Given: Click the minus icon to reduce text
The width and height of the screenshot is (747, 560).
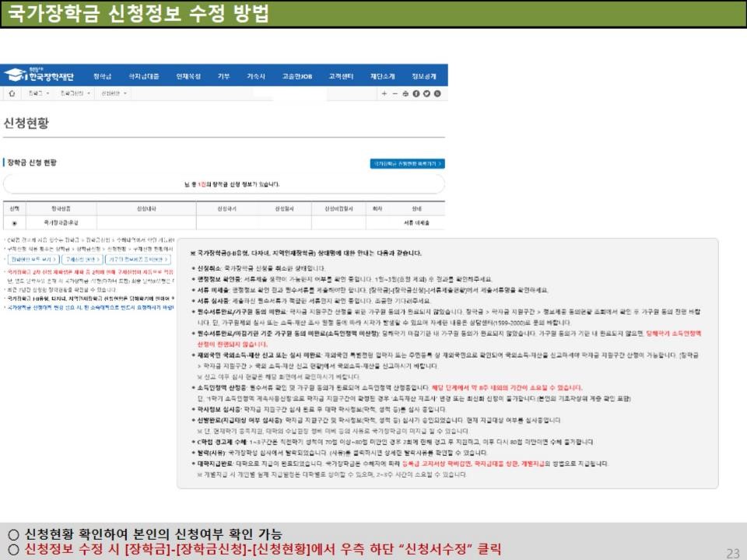Looking at the screenshot, I should click(395, 93).
